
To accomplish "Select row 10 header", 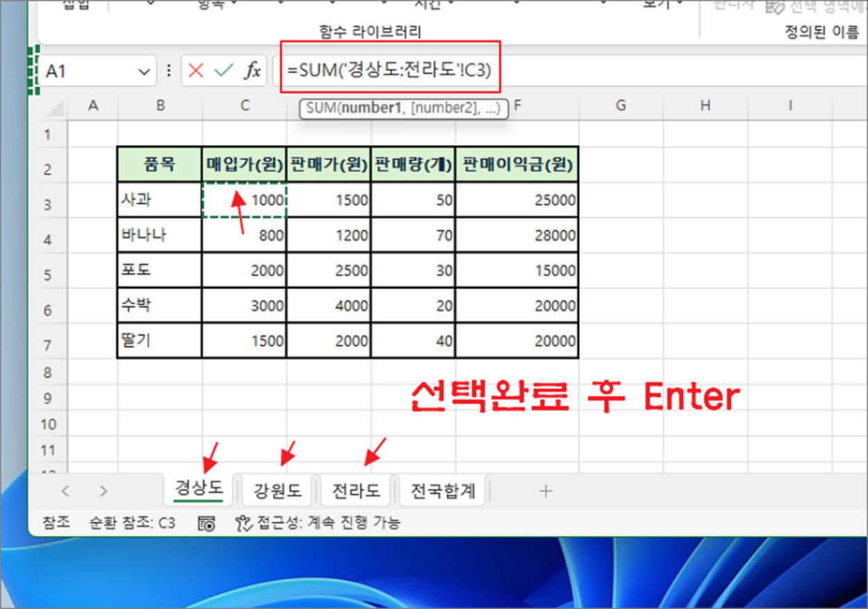I will [x=48, y=424].
